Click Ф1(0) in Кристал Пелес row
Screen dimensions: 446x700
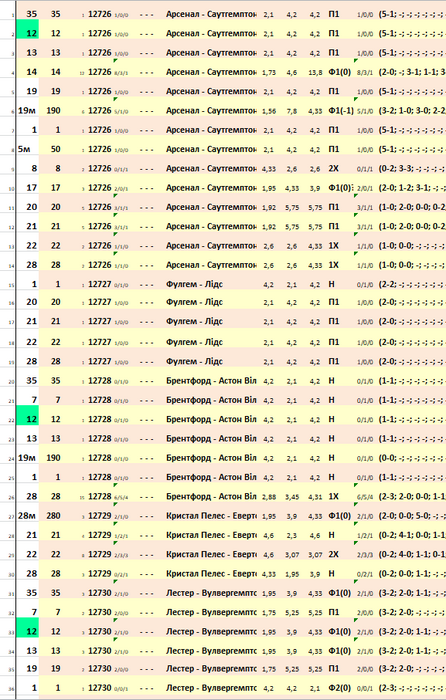(339, 516)
